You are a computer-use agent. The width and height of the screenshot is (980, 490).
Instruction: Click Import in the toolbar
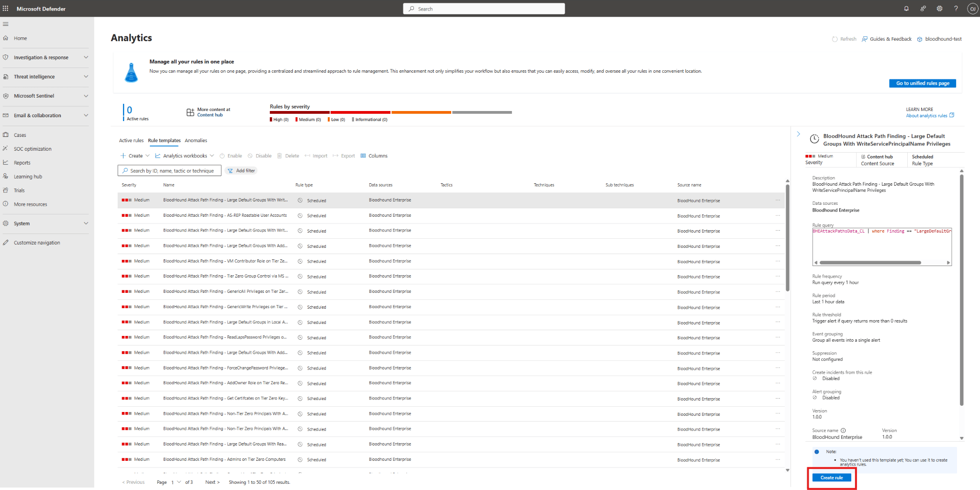coord(316,156)
